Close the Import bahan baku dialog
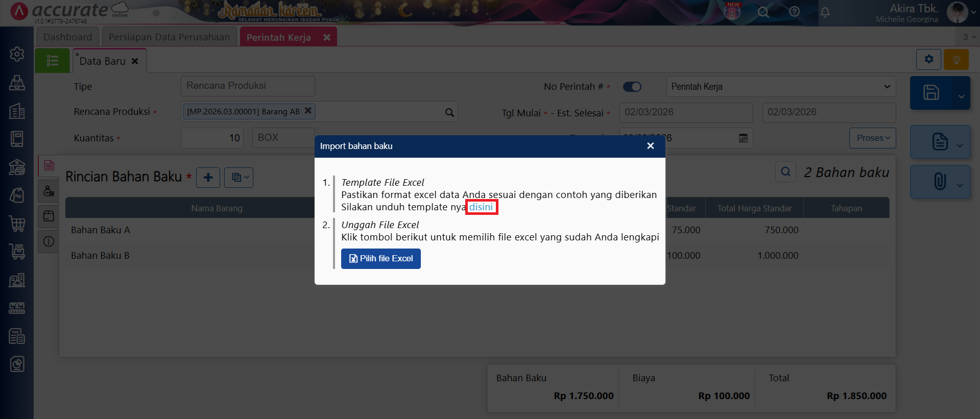980x419 pixels. point(650,146)
